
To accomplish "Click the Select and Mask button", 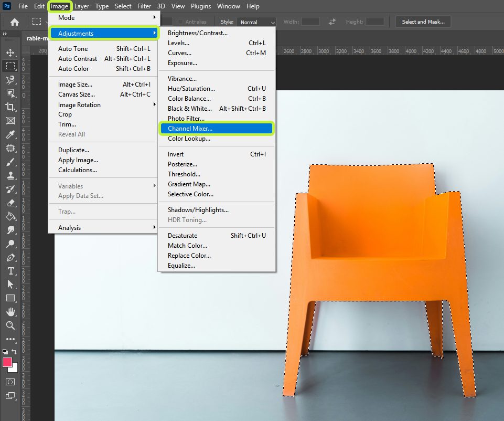I will point(423,22).
